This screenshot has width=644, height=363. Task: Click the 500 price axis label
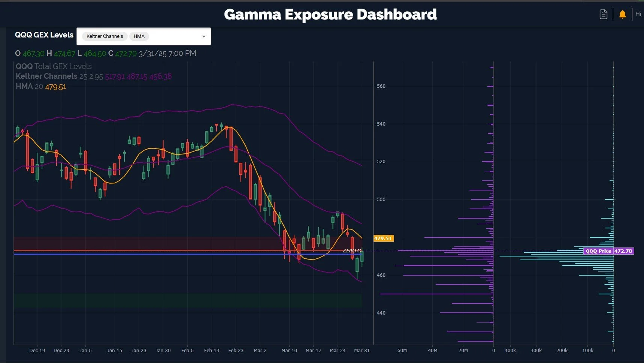[x=381, y=199]
